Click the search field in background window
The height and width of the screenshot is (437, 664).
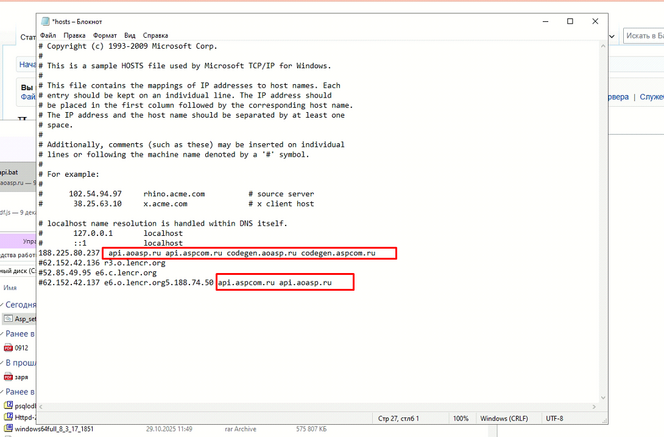[642, 36]
